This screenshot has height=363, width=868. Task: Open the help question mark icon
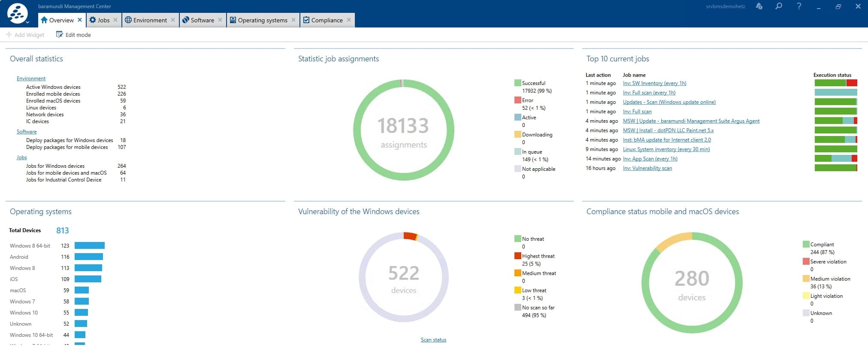pos(799,6)
